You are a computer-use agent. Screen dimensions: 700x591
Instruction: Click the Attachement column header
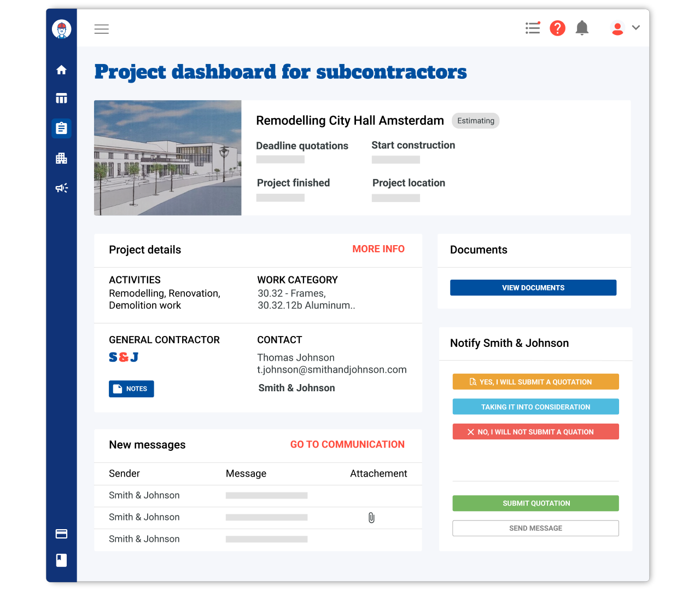coord(378,474)
